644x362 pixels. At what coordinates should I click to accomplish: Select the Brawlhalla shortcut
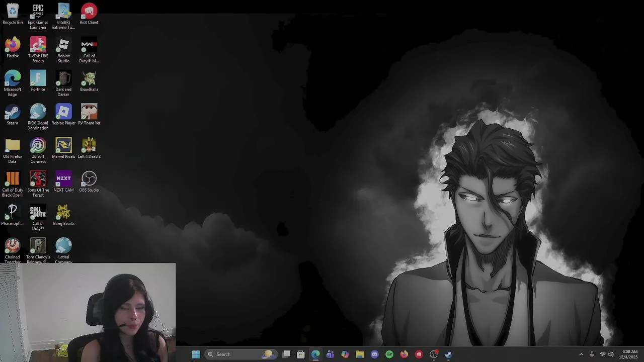click(x=89, y=81)
